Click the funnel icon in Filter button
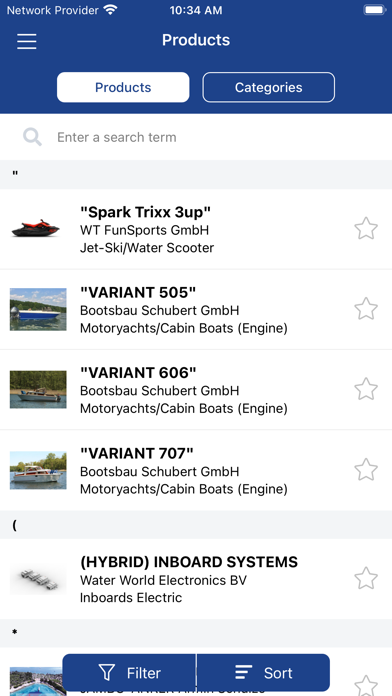Image resolution: width=392 pixels, height=696 pixels. 107,673
